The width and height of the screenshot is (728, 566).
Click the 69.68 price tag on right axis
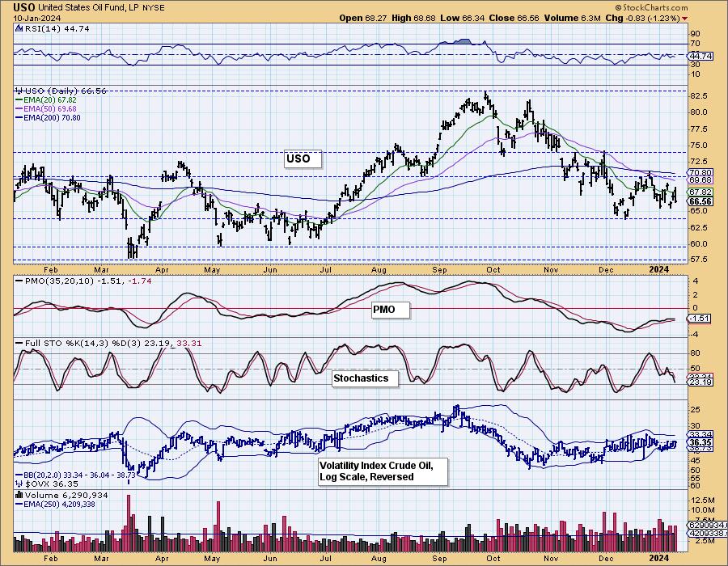[700, 180]
